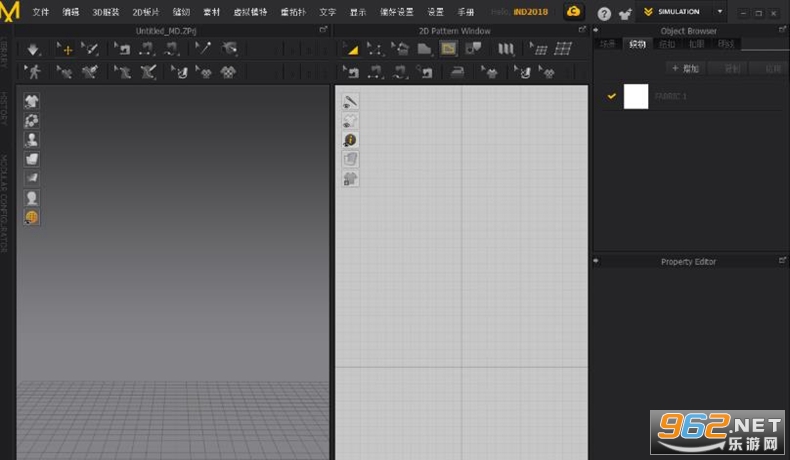Image resolution: width=790 pixels, height=460 pixels.
Task: Select the Pleats fold tool
Action: (506, 49)
